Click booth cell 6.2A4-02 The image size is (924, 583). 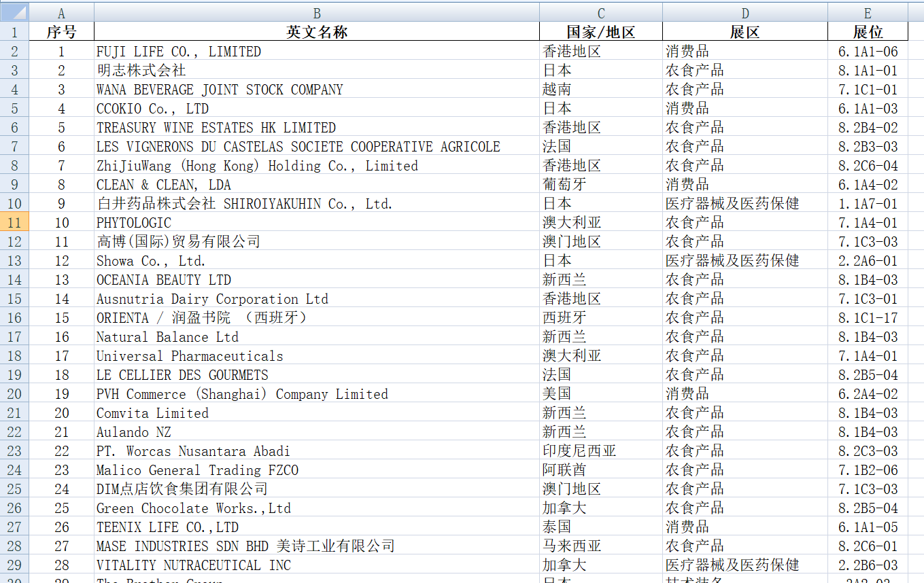click(868, 393)
